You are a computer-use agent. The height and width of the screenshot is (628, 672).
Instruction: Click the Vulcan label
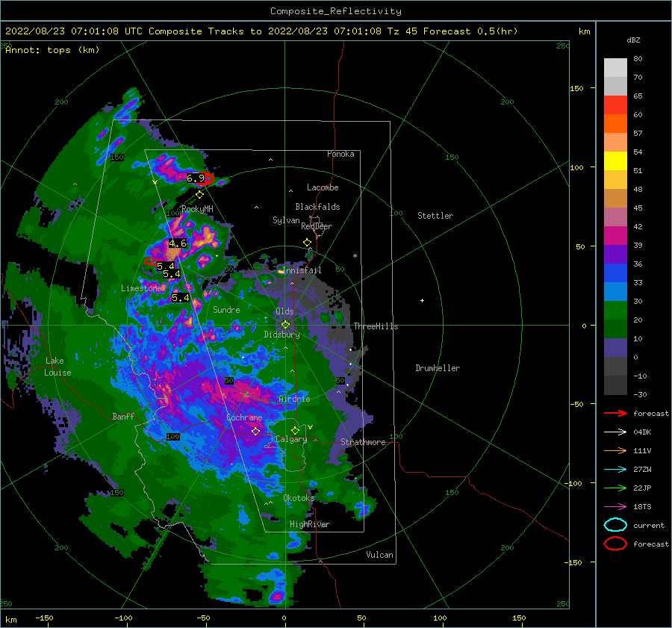380,555
